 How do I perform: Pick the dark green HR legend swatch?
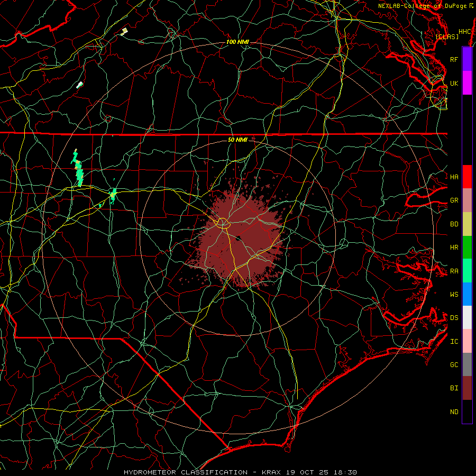point(467,248)
